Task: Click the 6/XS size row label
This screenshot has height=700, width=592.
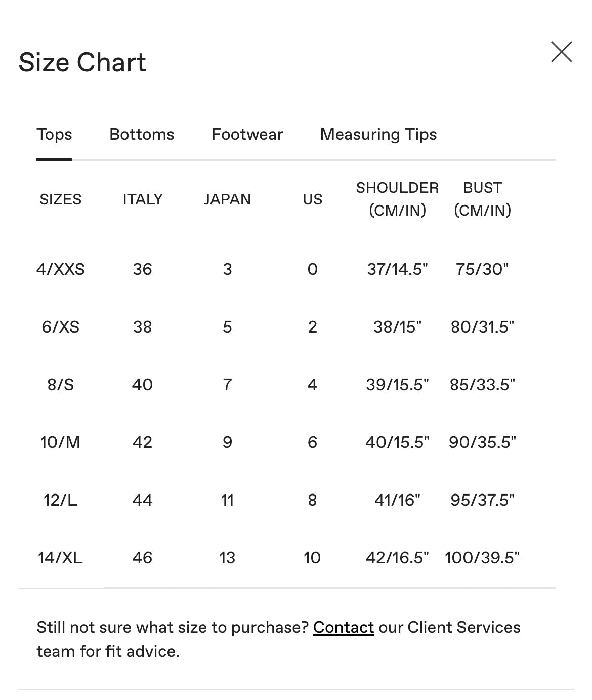Action: point(60,326)
